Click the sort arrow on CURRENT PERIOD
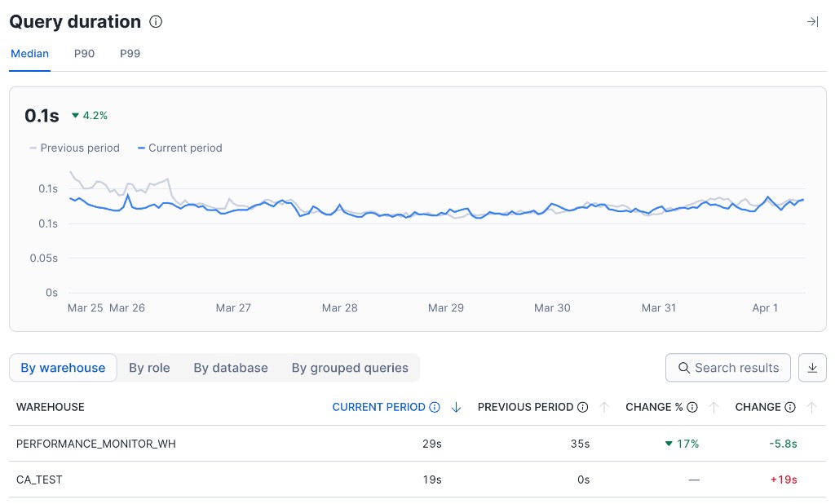 pyautogui.click(x=456, y=407)
